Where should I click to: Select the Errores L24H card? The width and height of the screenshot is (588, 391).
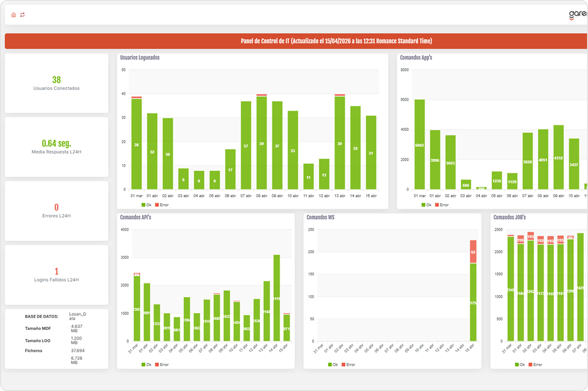click(57, 211)
